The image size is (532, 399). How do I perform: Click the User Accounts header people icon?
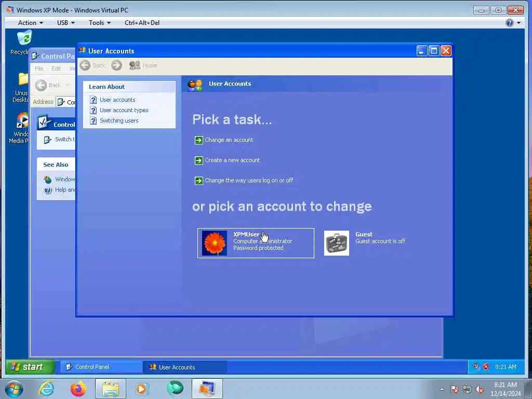click(195, 85)
